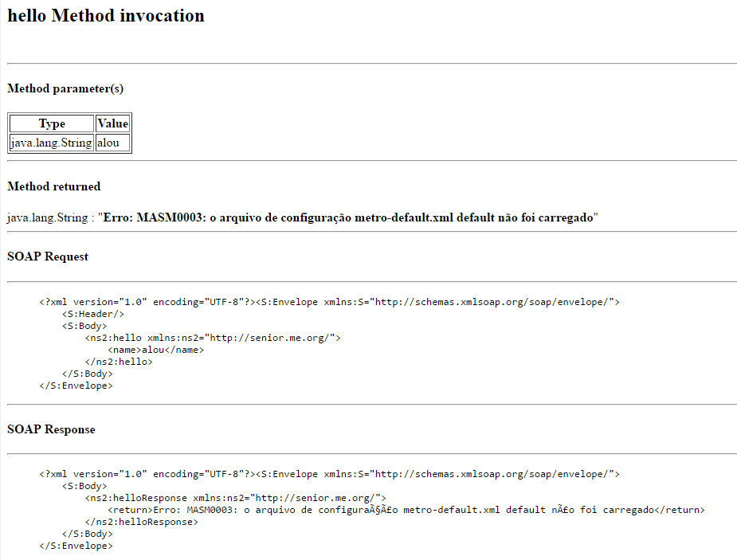Click the 'SOAP Request' heading

coord(48,257)
